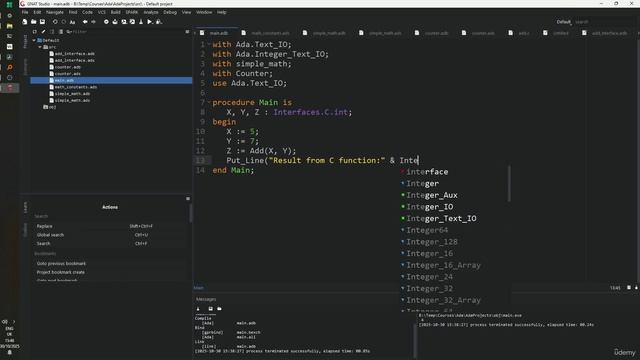Click the run main toolbar icon
The width and height of the screenshot is (640, 360).
[x=150, y=22]
